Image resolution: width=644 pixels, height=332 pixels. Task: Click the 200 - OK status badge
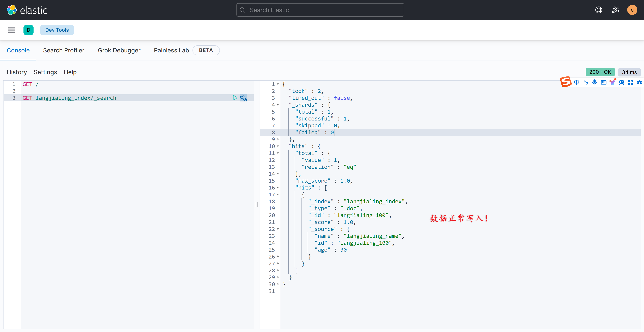click(x=600, y=72)
